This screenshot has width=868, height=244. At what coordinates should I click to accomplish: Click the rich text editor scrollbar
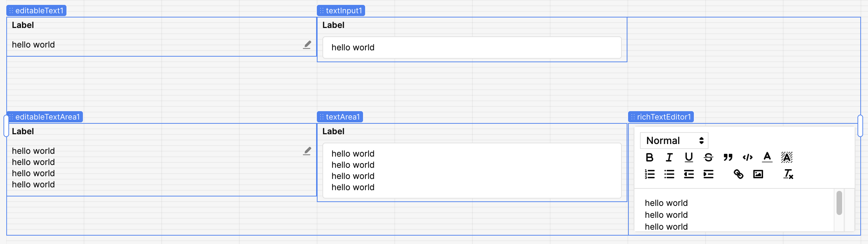(x=839, y=203)
